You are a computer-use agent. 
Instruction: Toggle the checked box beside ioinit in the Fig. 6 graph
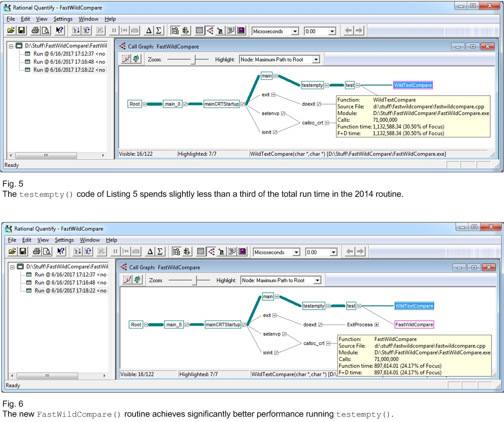(276, 353)
